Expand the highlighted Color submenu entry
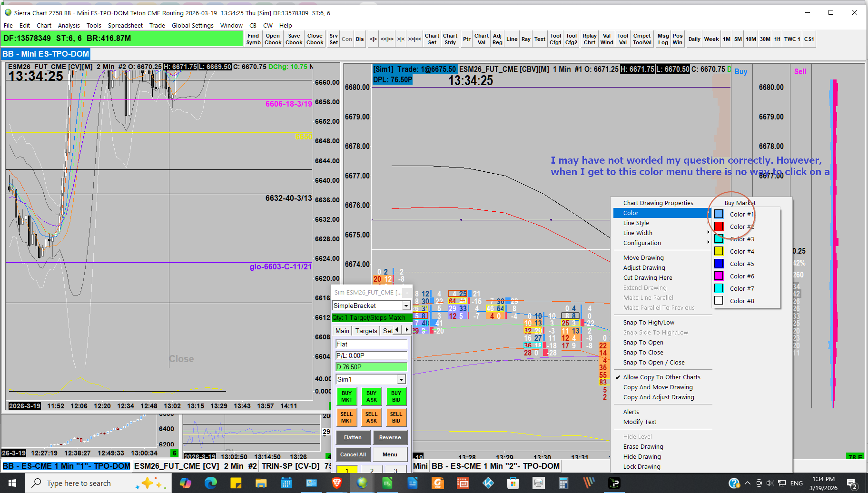Screen dimensions: 868x493 pyautogui.click(x=662, y=213)
